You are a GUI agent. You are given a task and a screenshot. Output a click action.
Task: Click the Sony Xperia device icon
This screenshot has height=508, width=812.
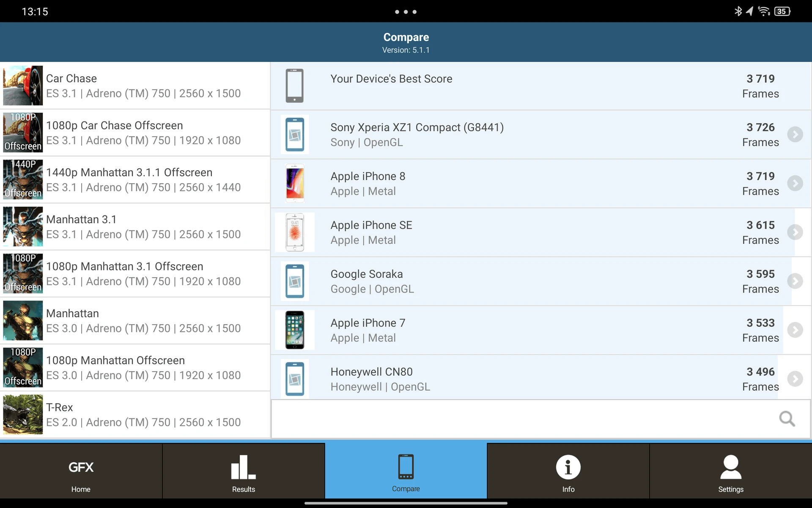[x=295, y=135]
